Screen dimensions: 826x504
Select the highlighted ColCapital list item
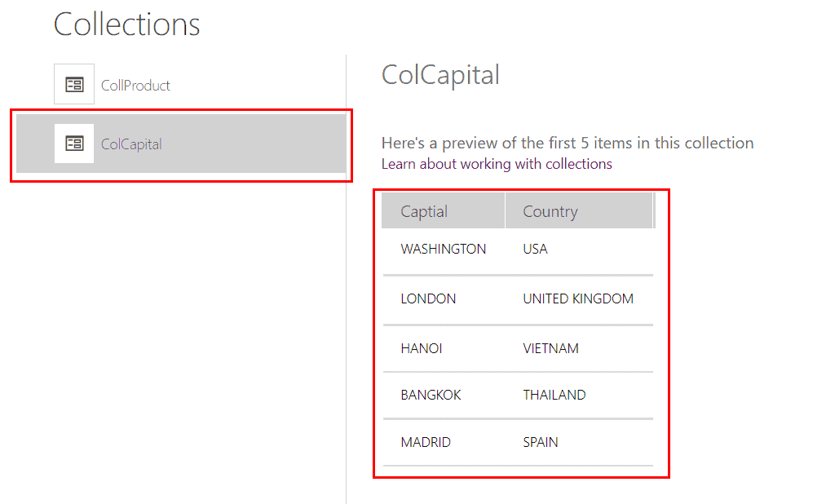pyautogui.click(x=181, y=144)
